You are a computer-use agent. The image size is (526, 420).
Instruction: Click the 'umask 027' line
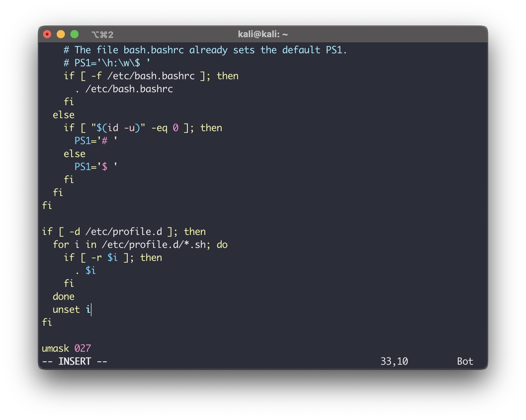(x=66, y=348)
